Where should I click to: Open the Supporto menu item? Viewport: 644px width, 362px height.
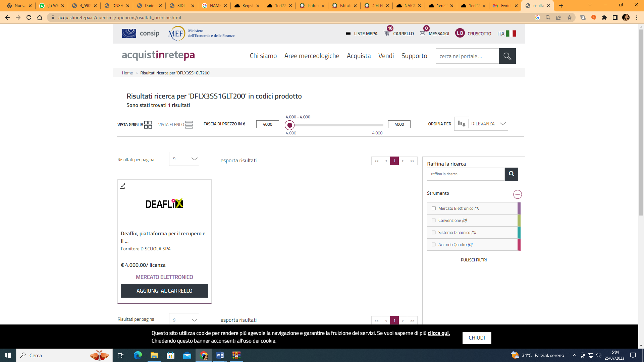(414, 56)
